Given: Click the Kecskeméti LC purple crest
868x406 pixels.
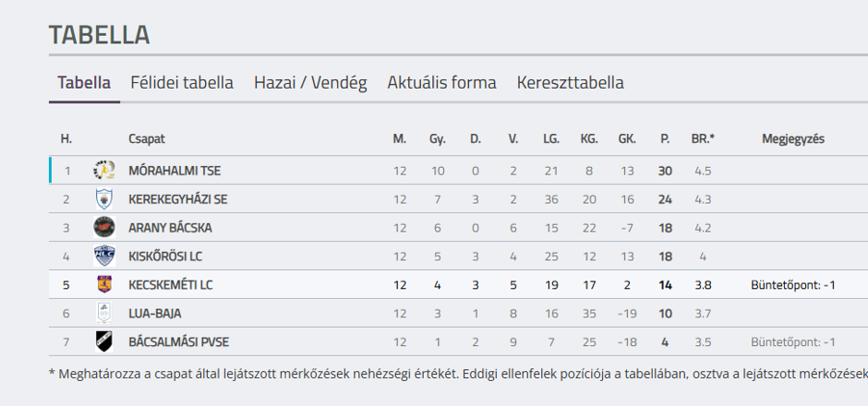Looking at the screenshot, I should pyautogui.click(x=103, y=284).
